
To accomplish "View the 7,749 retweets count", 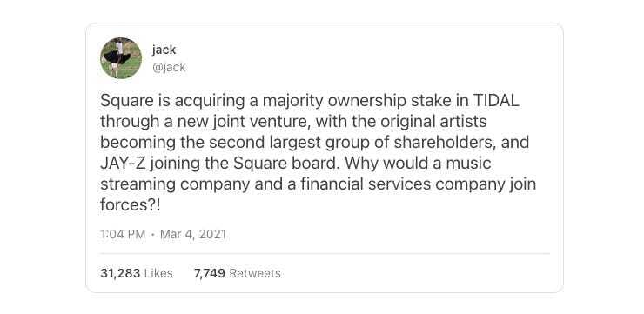I will tap(210, 273).
